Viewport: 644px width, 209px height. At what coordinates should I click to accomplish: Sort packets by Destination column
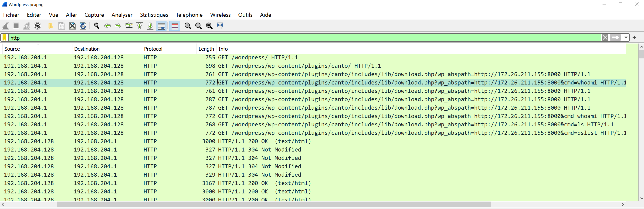pyautogui.click(x=107, y=49)
